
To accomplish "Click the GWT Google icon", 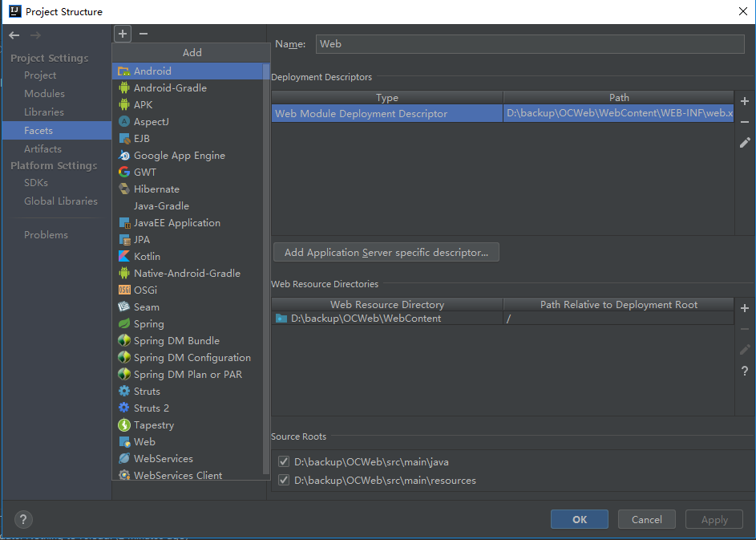I will tap(124, 172).
